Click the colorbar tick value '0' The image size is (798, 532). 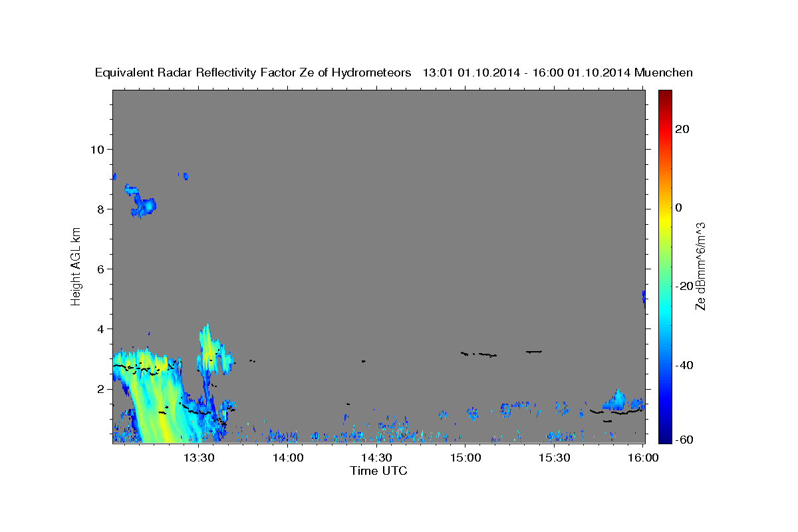click(679, 207)
